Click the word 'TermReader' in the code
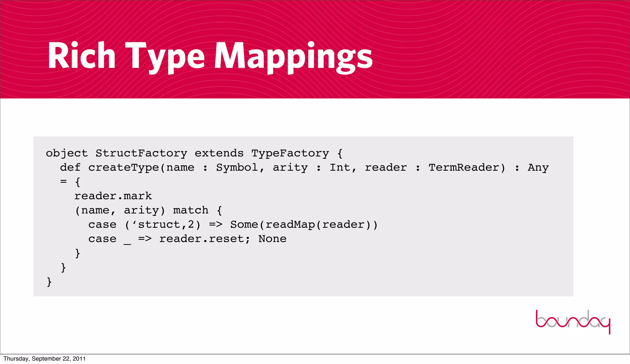The image size is (630, 364). click(464, 168)
